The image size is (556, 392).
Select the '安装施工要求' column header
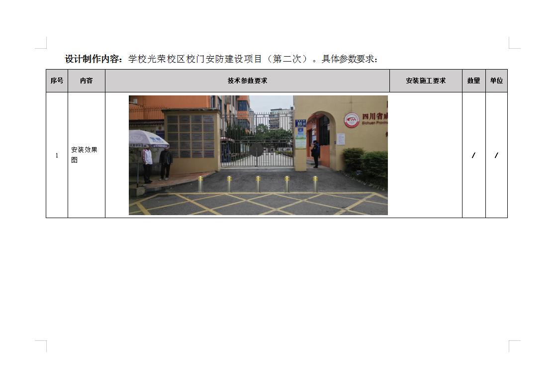[x=426, y=81]
